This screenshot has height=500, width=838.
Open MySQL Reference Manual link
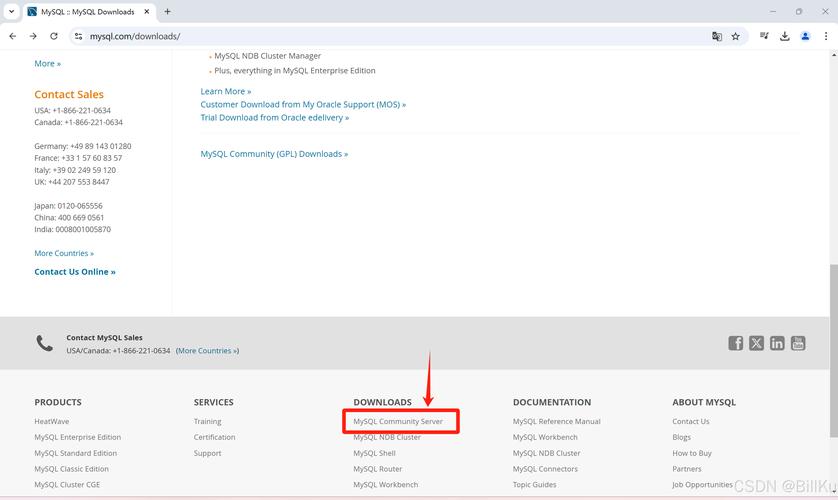[557, 421]
